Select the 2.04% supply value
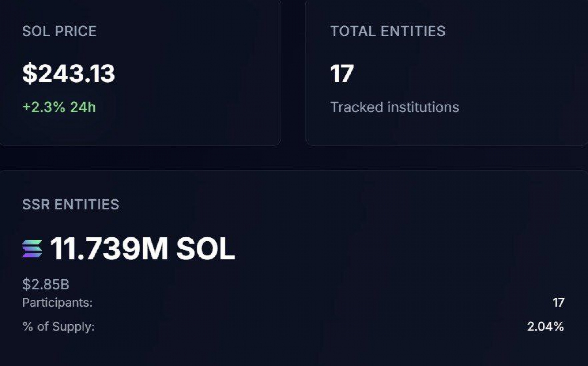Viewport: 588px width, 366px height. [545, 326]
